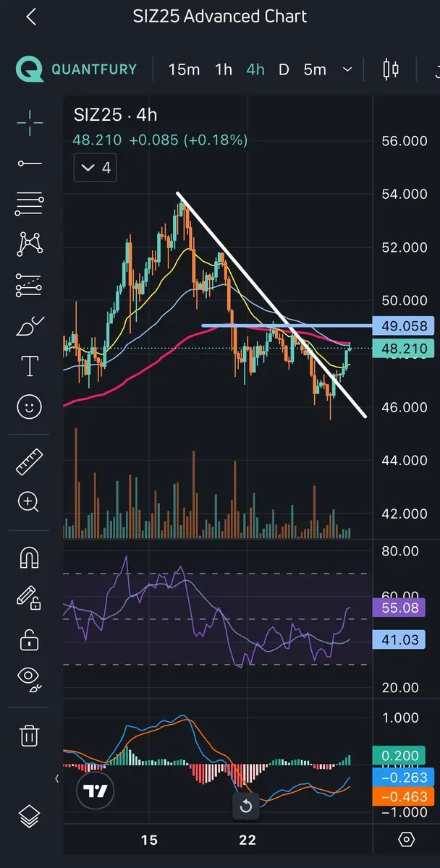Click the 56.000 price axis label
Screen dimensions: 440x868
[405, 140]
